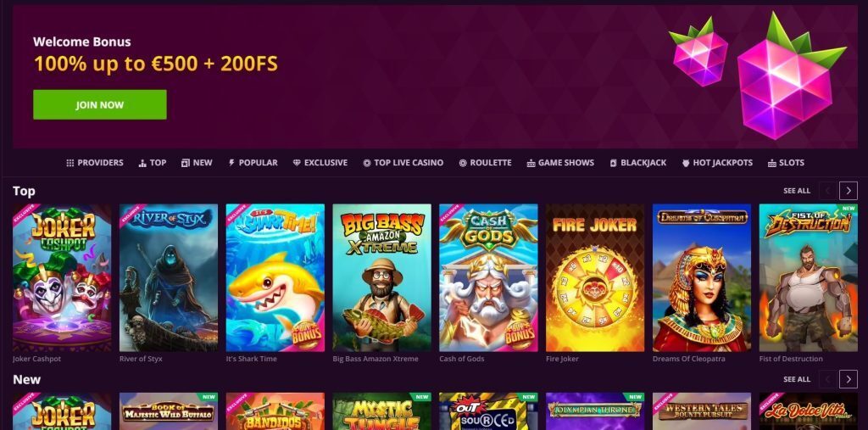Open the Dreams Of Cleopatra game thumbnail
This screenshot has width=868, height=430.
coord(702,277)
